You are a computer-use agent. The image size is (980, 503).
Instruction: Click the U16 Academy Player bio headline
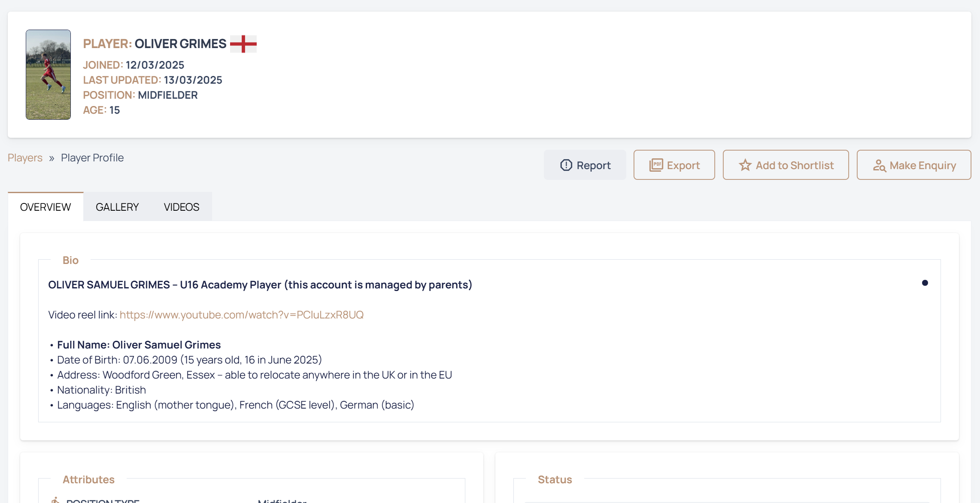point(260,285)
